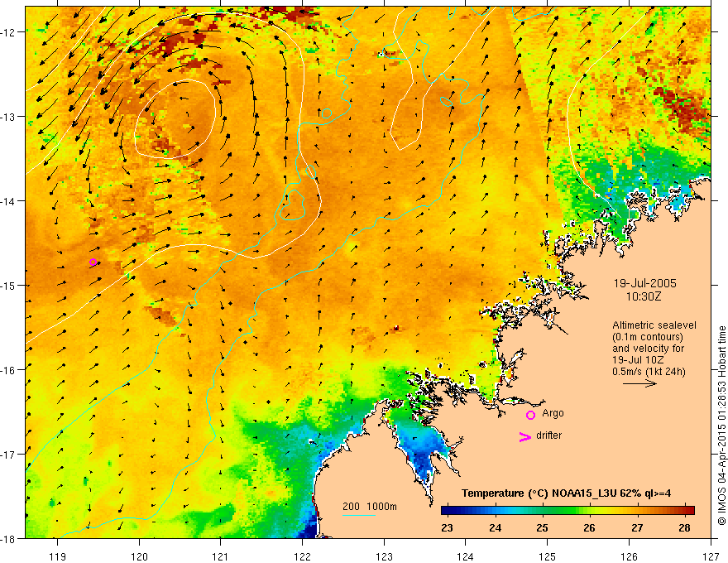This screenshot has height=563, width=728.
Task: Click the '10:30Z' time label
Action: [x=643, y=296]
